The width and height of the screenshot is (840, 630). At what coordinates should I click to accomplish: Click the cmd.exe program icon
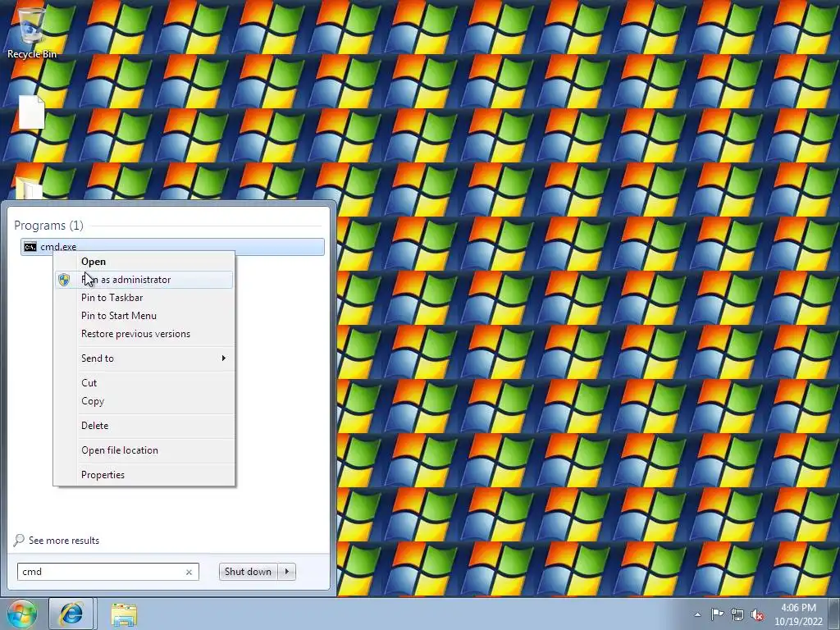30,246
